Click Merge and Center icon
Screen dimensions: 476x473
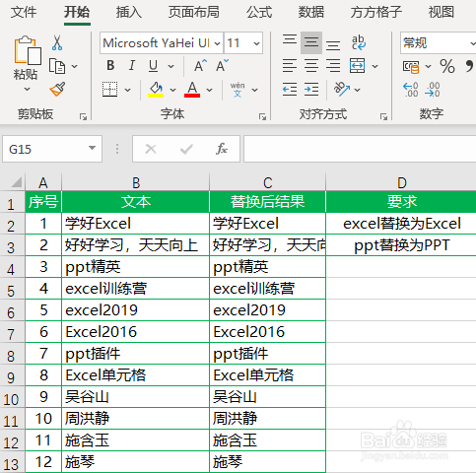357,66
